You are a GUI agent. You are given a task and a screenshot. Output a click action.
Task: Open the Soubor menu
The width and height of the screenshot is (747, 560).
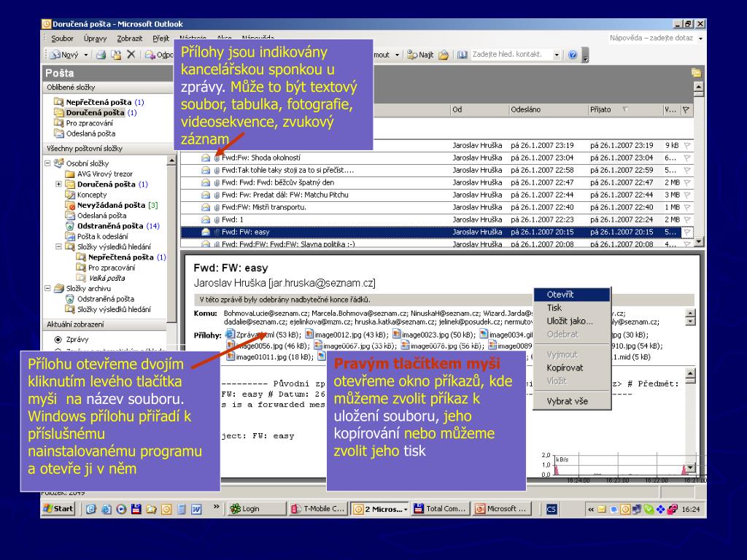point(63,38)
